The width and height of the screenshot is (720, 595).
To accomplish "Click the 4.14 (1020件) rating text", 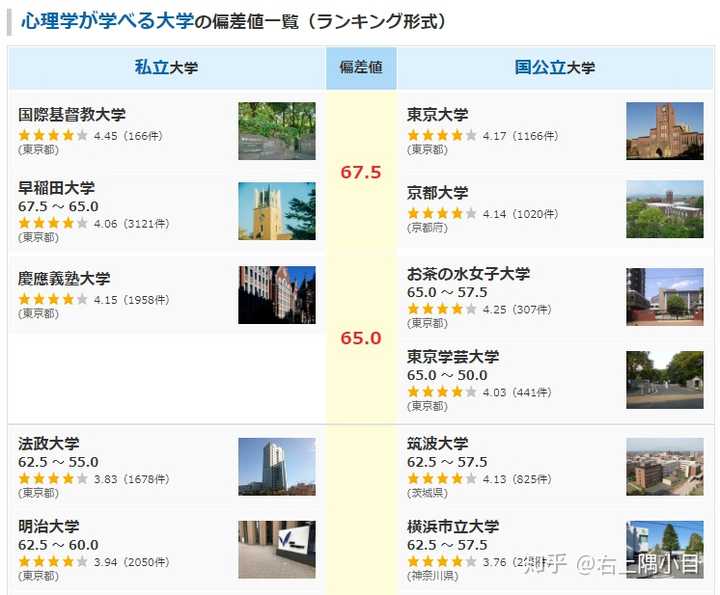I will [x=521, y=214].
